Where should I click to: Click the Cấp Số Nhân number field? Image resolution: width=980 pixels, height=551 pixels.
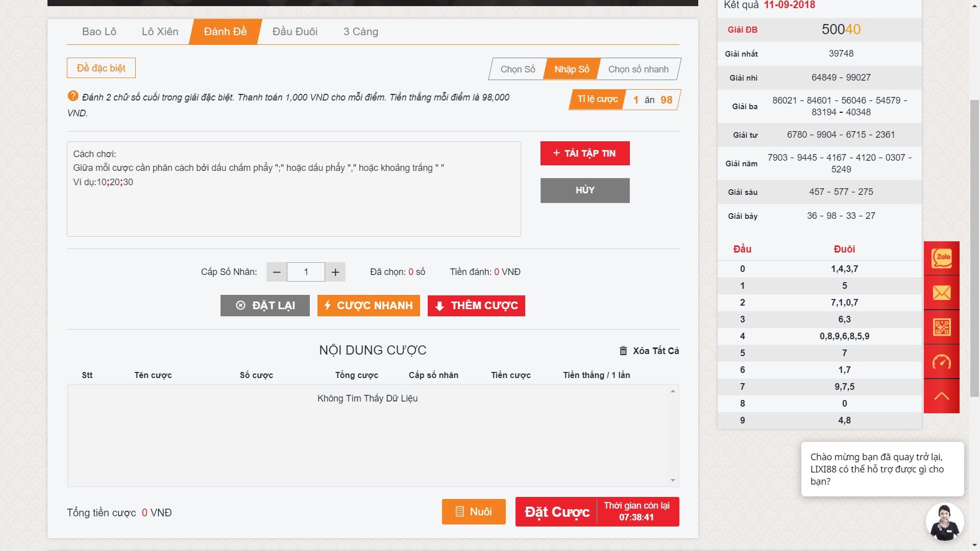click(x=306, y=272)
